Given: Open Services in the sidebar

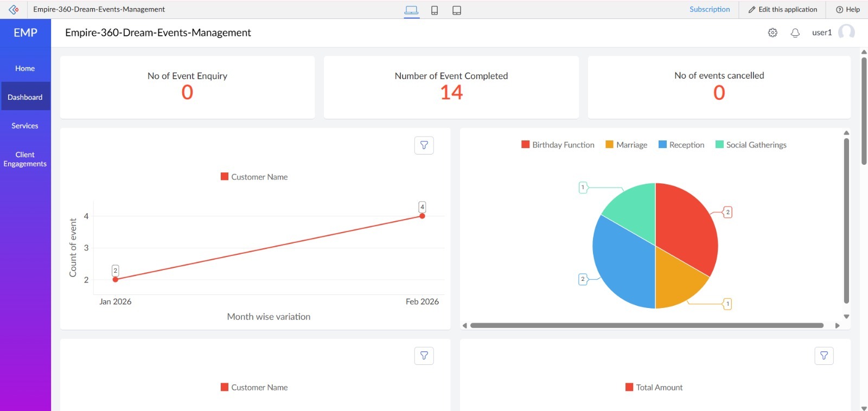Looking at the screenshot, I should tap(25, 126).
